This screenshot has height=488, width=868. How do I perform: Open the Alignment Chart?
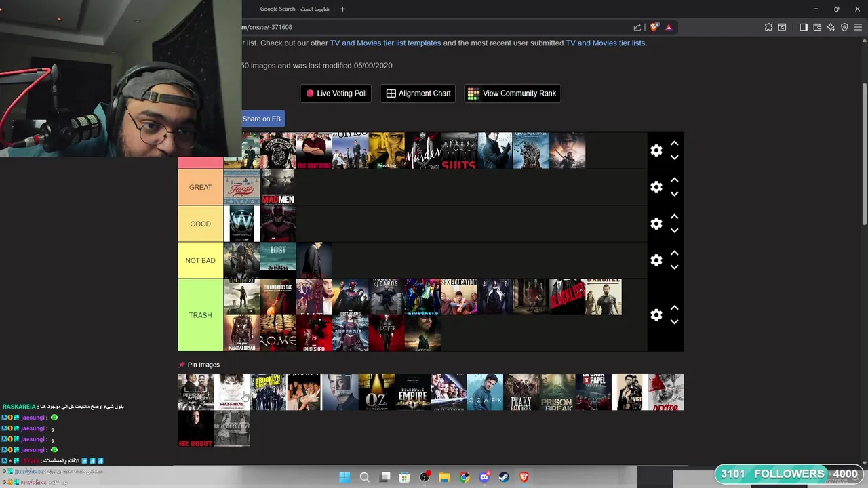[x=418, y=94]
